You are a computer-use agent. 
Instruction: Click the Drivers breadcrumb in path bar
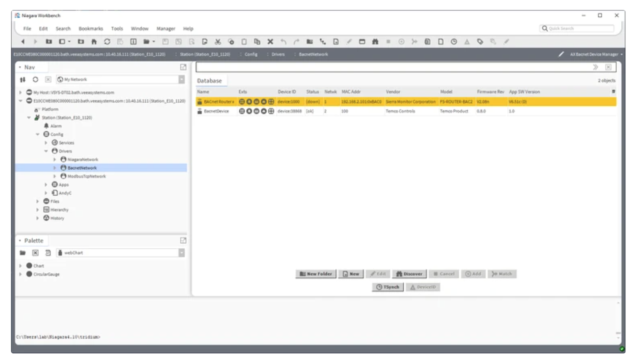pyautogui.click(x=278, y=54)
